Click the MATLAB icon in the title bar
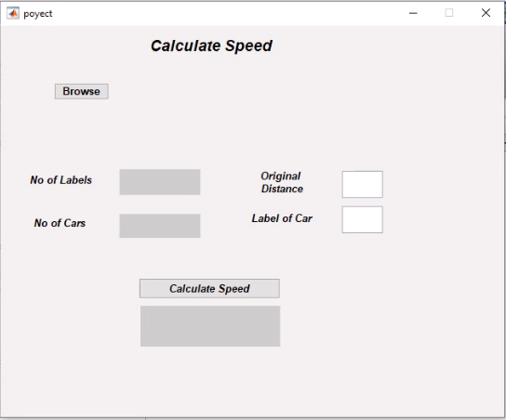506x420 pixels. (x=13, y=13)
